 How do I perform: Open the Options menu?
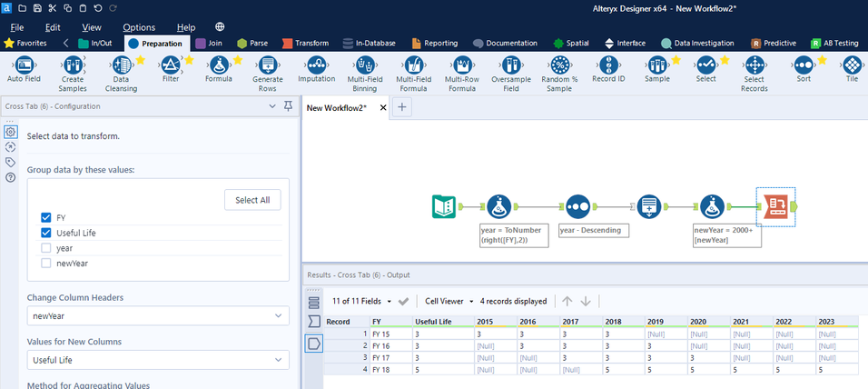[139, 27]
